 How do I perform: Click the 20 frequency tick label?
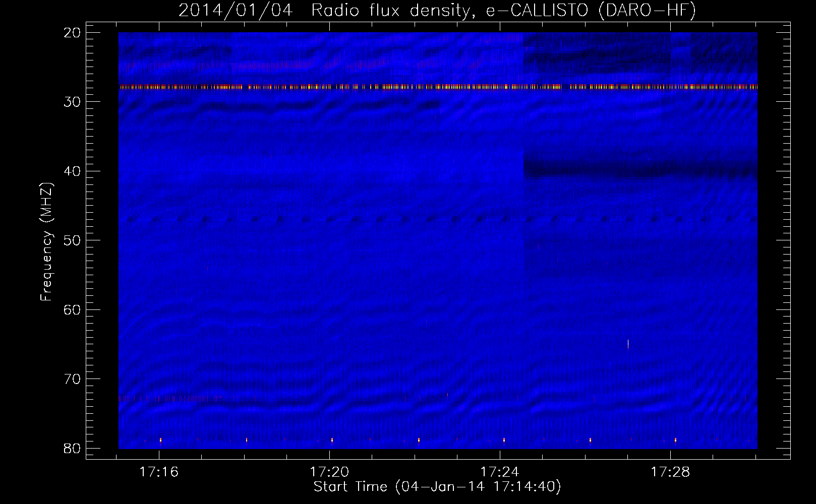[x=73, y=33]
